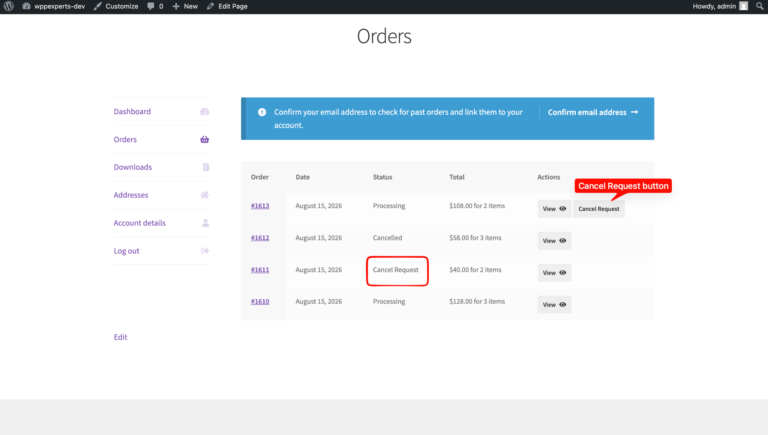Open Addresses in the account sidebar
Viewport: 768px width, 435px height.
[131, 195]
